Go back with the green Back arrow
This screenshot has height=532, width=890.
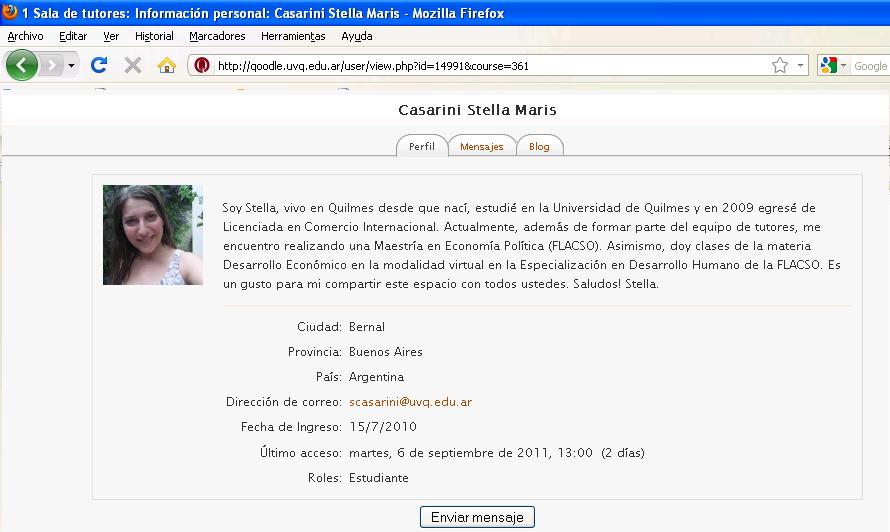[22, 65]
